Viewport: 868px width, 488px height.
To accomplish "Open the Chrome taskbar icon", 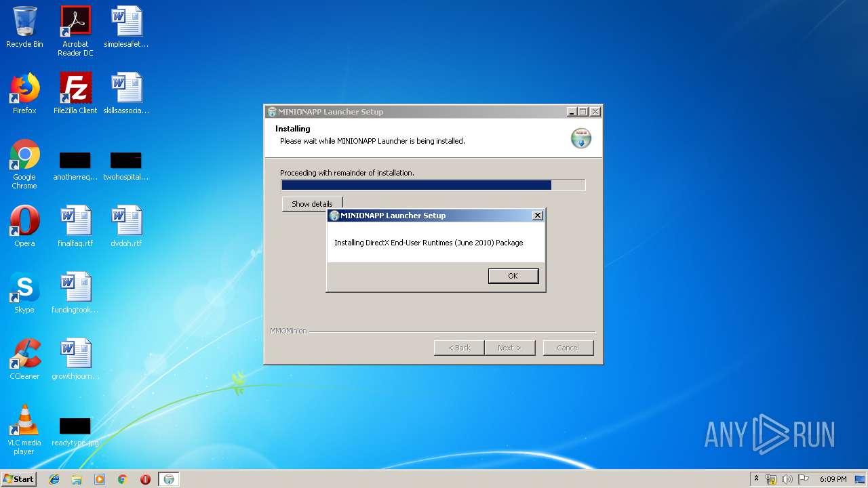I will (122, 479).
